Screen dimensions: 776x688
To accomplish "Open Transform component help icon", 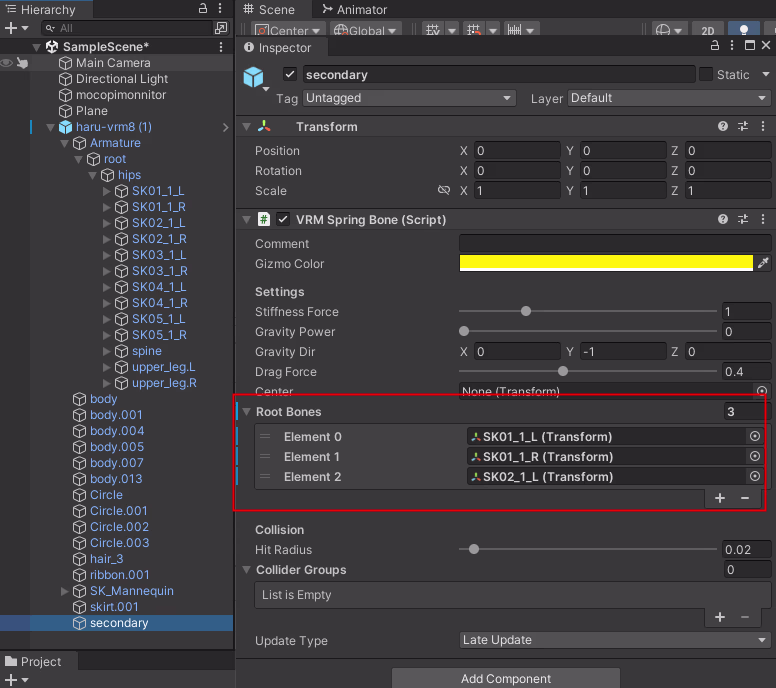I will click(x=723, y=126).
